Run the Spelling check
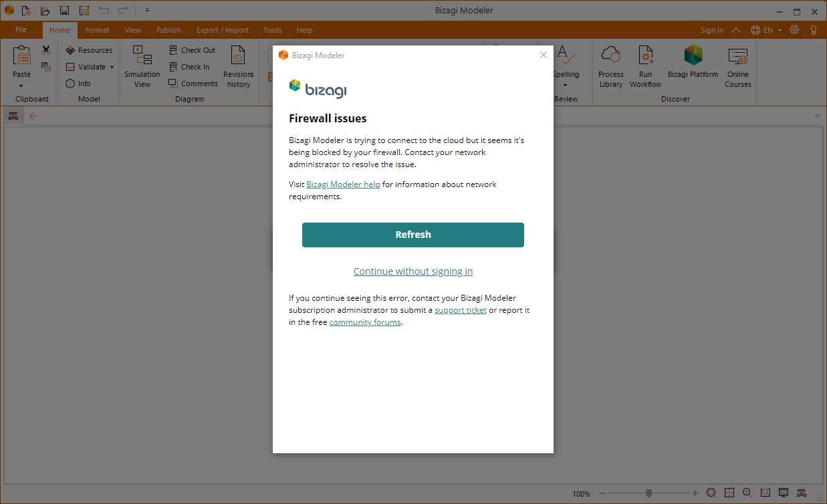This screenshot has height=504, width=827. click(564, 61)
